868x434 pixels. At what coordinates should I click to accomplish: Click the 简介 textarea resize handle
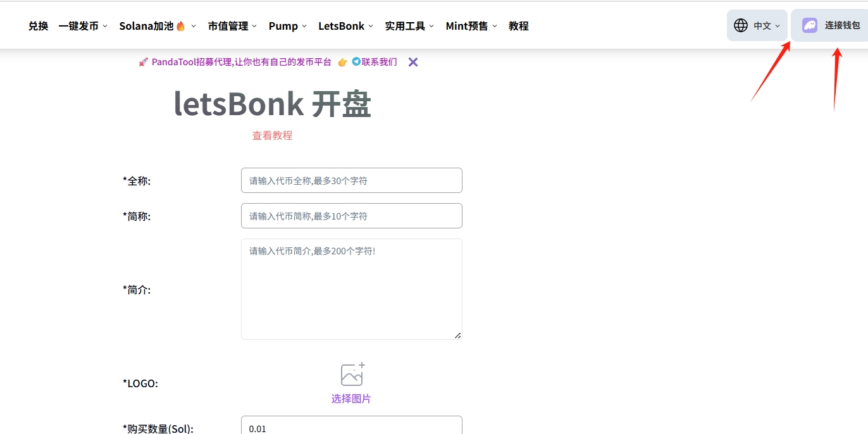457,335
